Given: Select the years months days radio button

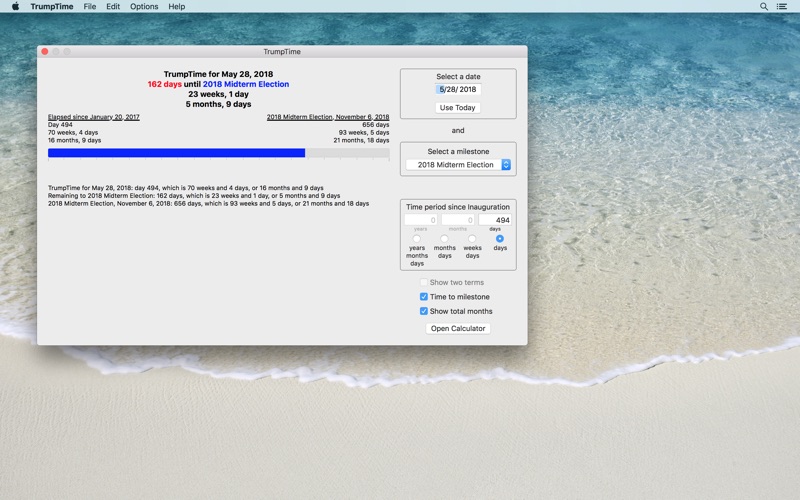Looking at the screenshot, I should click(417, 238).
